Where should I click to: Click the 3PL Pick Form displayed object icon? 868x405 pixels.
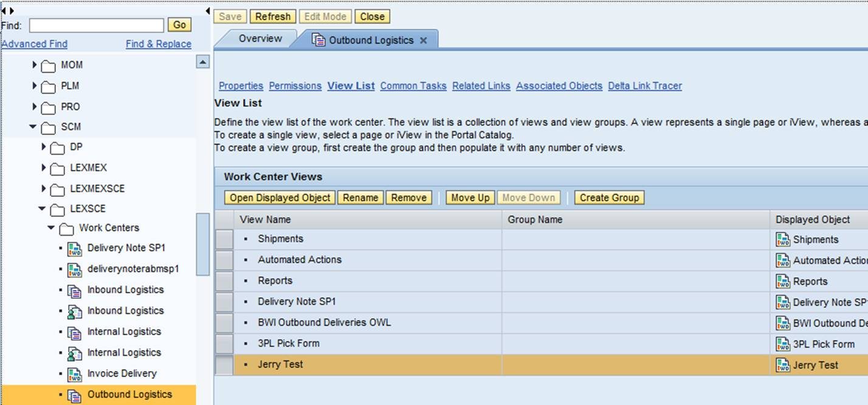pyautogui.click(x=783, y=344)
